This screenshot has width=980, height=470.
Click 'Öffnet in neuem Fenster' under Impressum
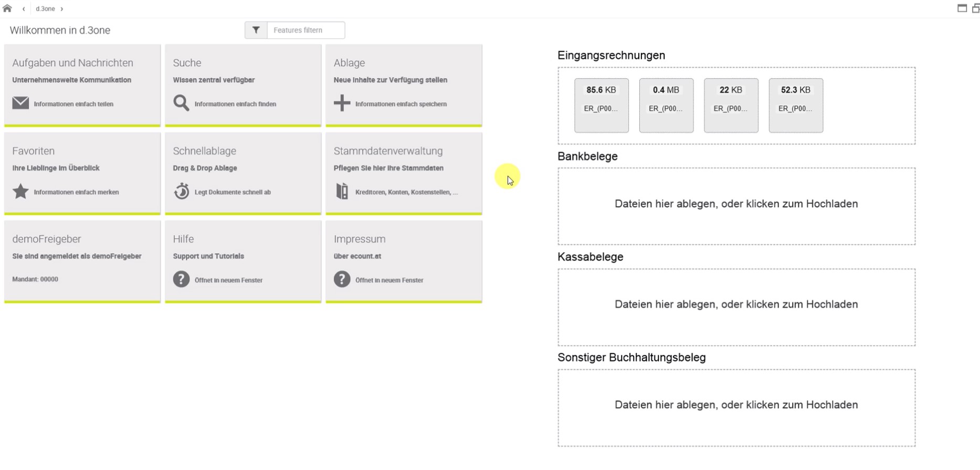pyautogui.click(x=389, y=280)
